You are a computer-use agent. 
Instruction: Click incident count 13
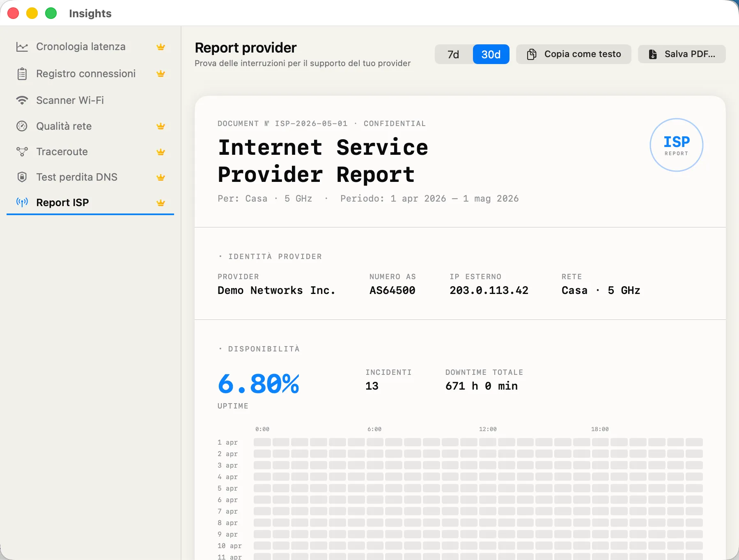[x=372, y=386]
